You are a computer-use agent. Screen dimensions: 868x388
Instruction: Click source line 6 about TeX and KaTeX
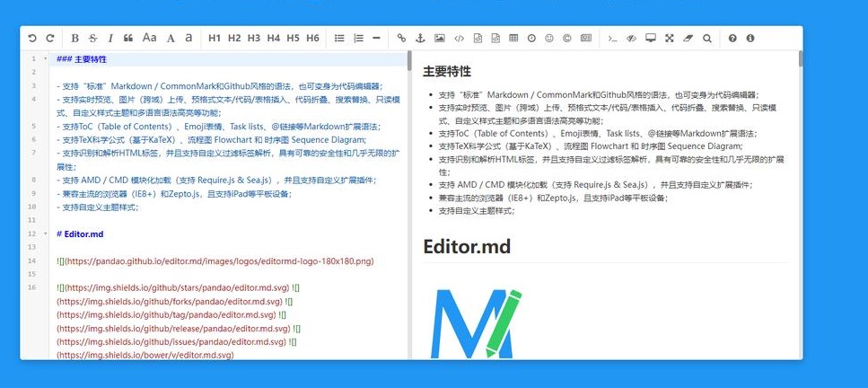click(x=212, y=140)
